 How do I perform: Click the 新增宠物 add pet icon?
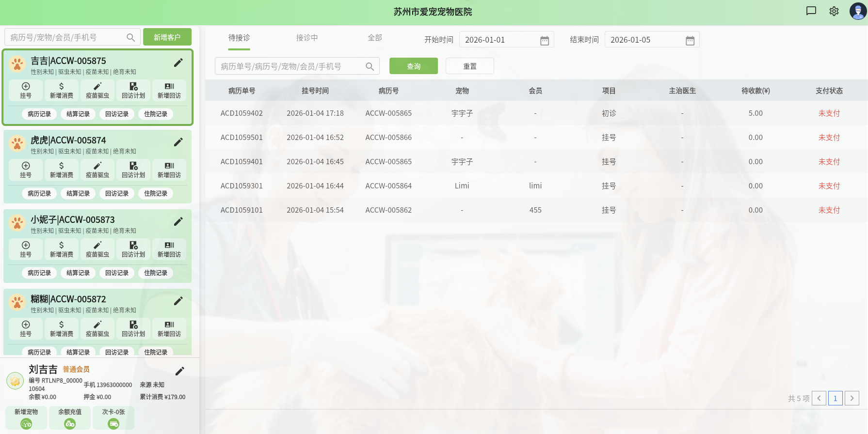coord(26,424)
